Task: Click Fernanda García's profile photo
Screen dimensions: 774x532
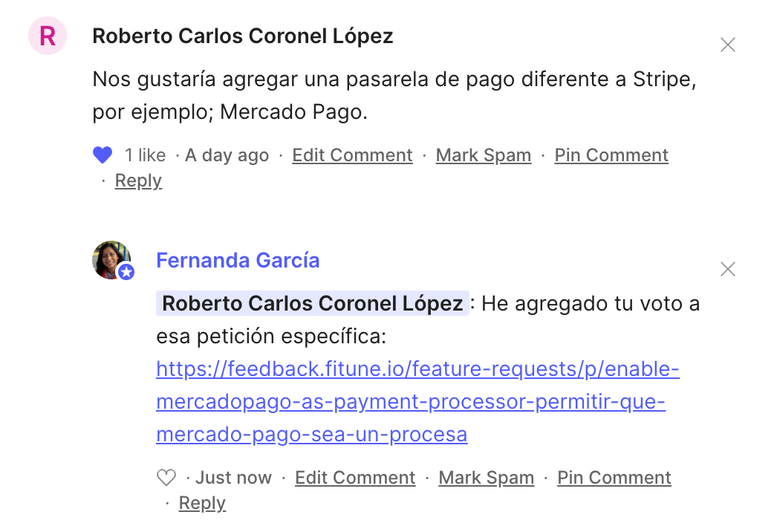Action: click(111, 260)
